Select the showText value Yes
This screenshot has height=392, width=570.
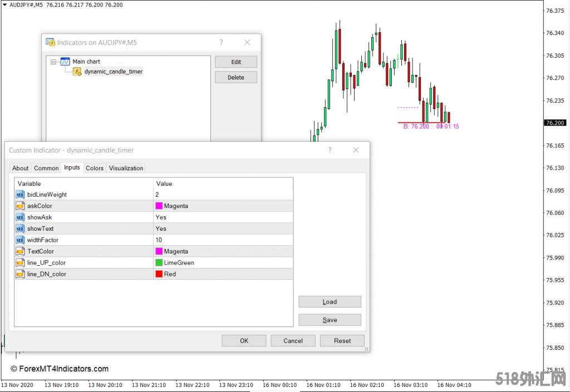click(161, 229)
